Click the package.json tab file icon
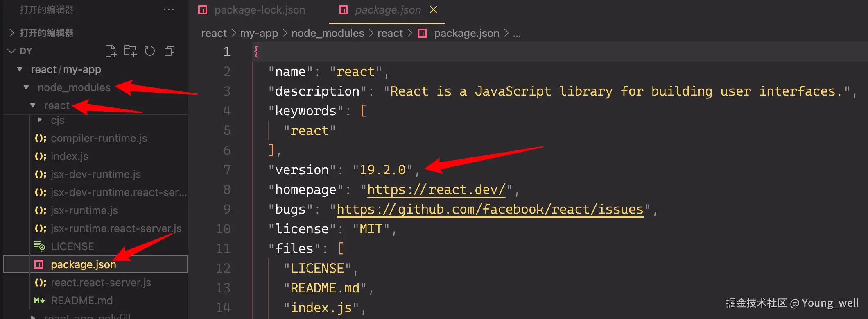 pyautogui.click(x=344, y=10)
